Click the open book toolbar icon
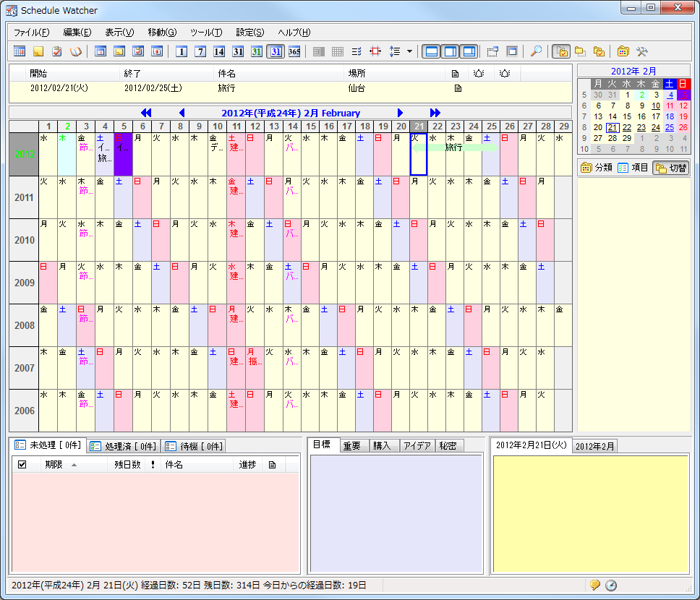 point(75,51)
